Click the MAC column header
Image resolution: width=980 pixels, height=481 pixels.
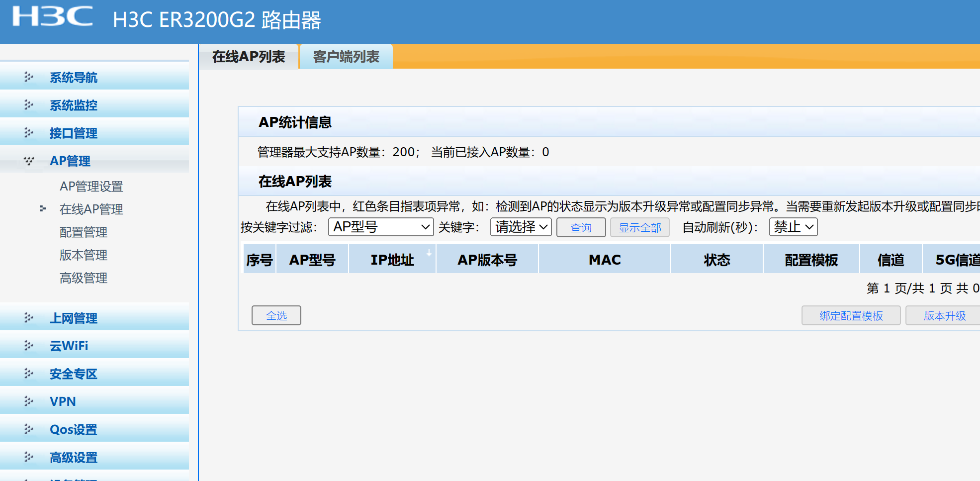605,259
